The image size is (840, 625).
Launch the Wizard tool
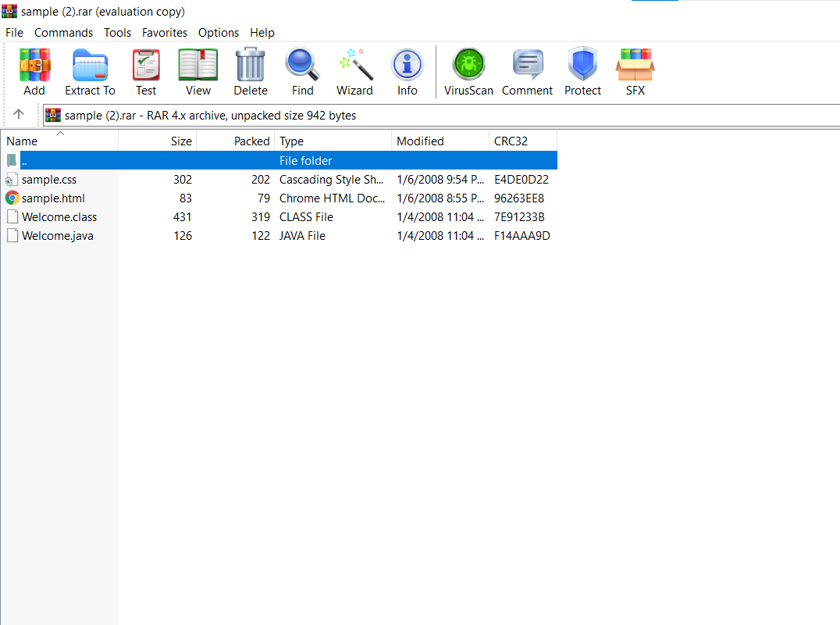pos(354,71)
